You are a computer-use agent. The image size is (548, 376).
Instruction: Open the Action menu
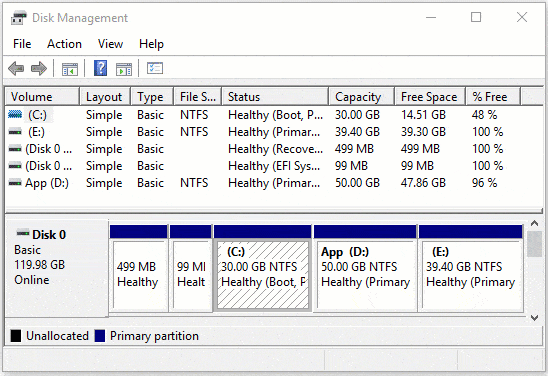click(x=64, y=44)
